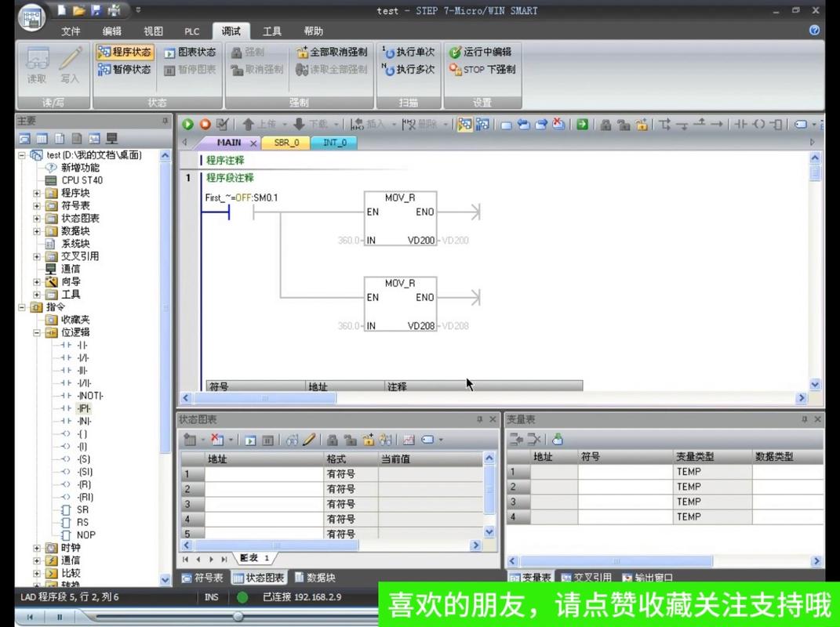The image size is (840, 627).
Task: Click the editor horizontal scrollbar thumb
Action: click(264, 398)
